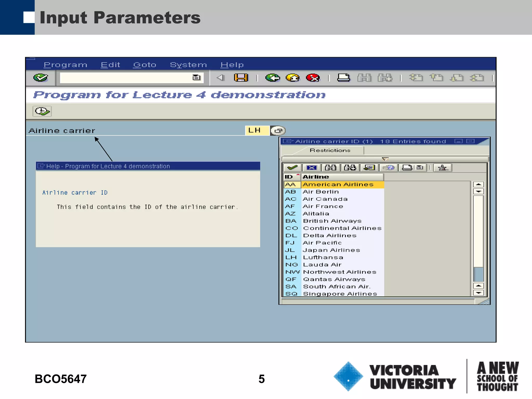Viewport: 532px width, 399px height.
Task: Click the hit list window title bar icon
Action: (x=288, y=141)
